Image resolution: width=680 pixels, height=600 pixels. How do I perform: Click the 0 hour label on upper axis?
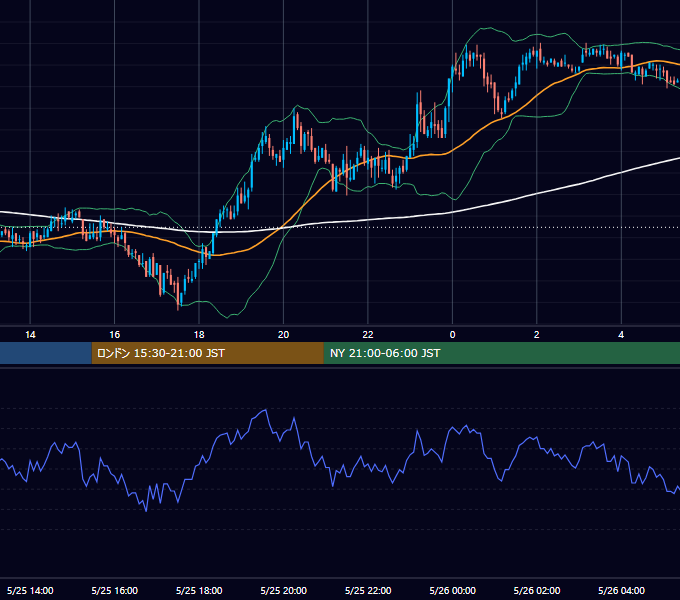coord(452,335)
